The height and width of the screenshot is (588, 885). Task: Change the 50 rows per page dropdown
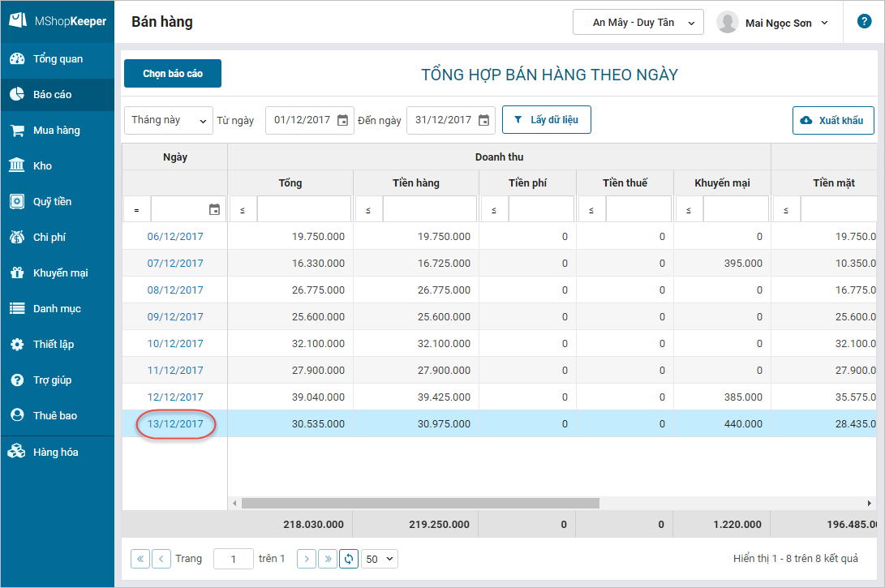[x=380, y=559]
